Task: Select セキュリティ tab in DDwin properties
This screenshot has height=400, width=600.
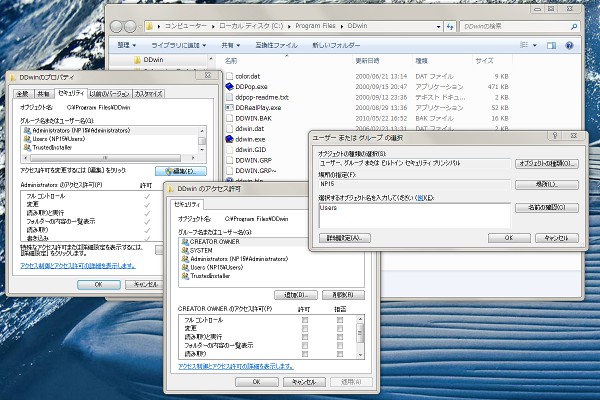Action: 71,93
